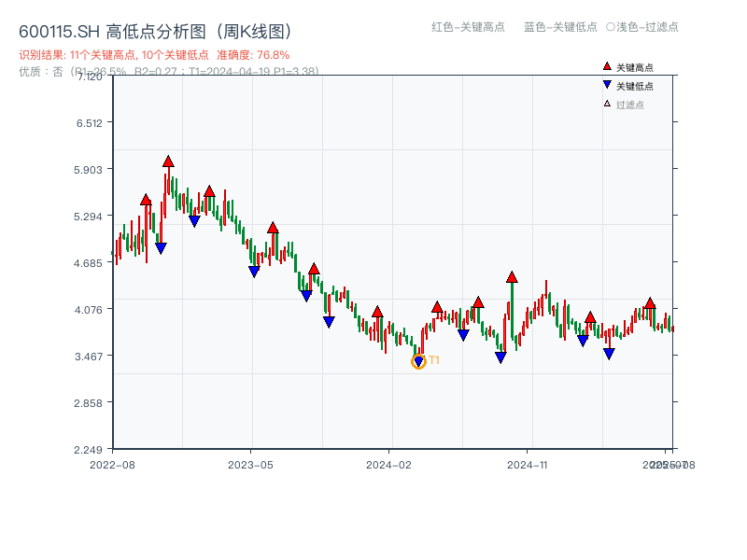747x560 pixels.
Task: Click the 5.294 y-axis label
Action: (x=88, y=217)
